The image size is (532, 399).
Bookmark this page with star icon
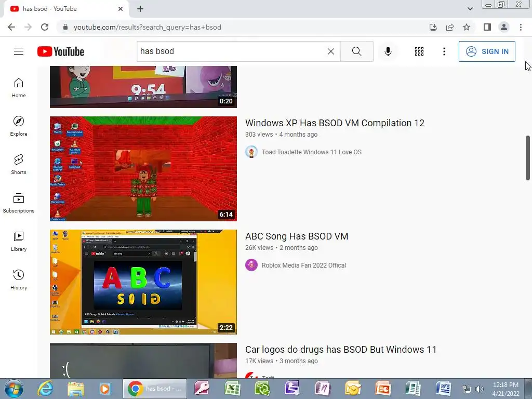pos(467,27)
